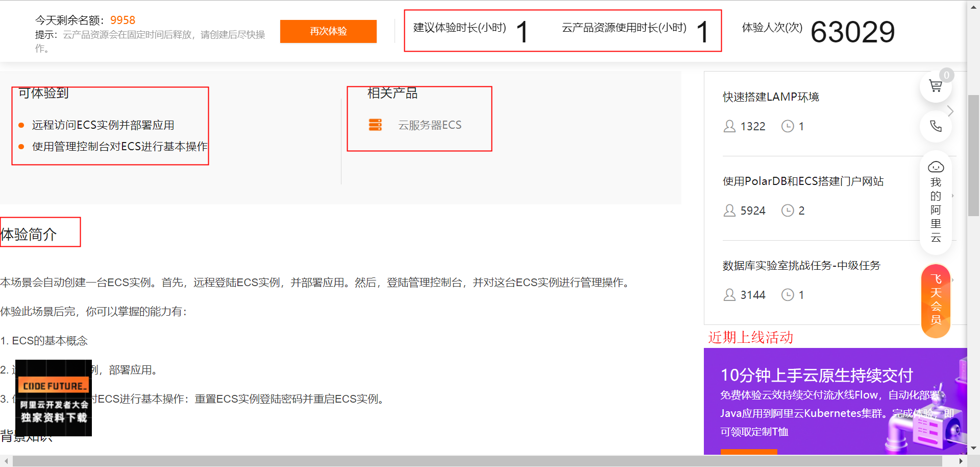The height and width of the screenshot is (467, 980).
Task: Click the Code Future 独家资料下载 popup
Action: pyautogui.click(x=54, y=398)
